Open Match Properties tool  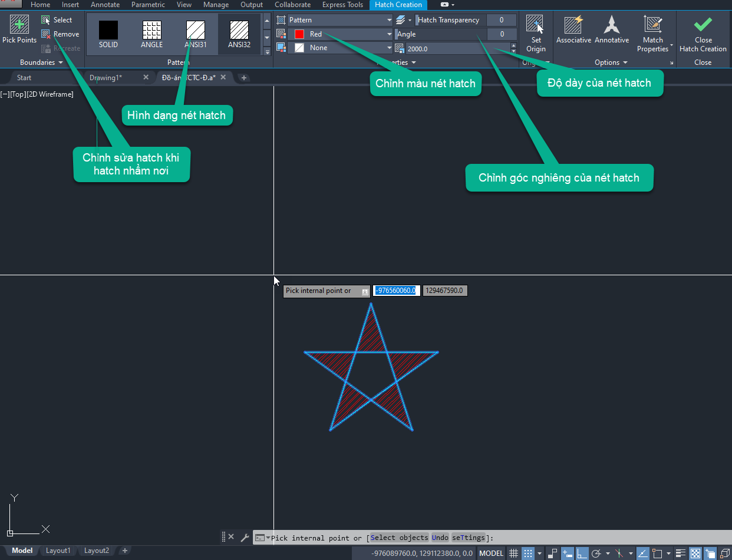click(x=652, y=34)
